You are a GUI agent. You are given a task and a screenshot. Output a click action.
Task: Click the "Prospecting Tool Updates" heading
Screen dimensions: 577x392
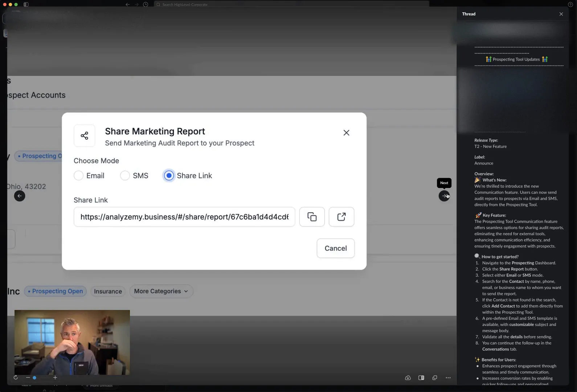516,60
